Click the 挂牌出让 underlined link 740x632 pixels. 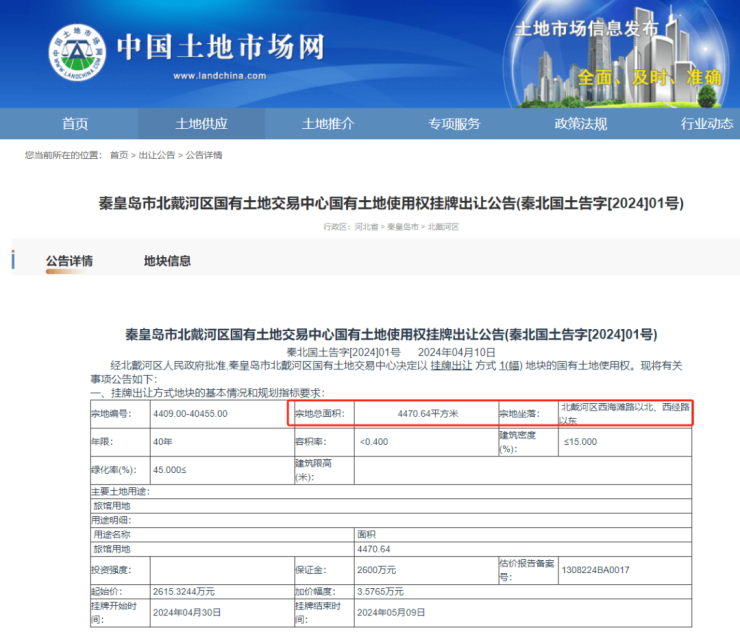[453, 367]
